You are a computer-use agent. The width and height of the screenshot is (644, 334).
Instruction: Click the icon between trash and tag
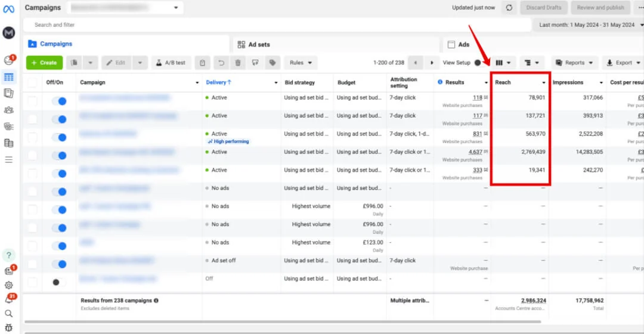255,63
